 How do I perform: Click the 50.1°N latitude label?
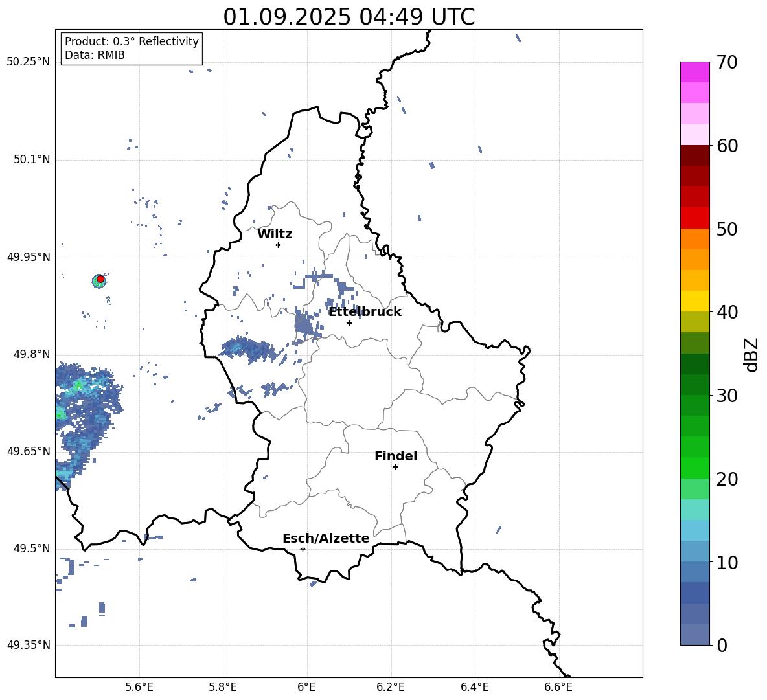[32, 159]
